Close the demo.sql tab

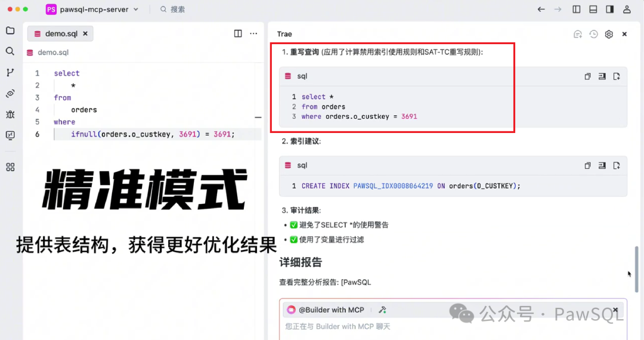click(85, 33)
